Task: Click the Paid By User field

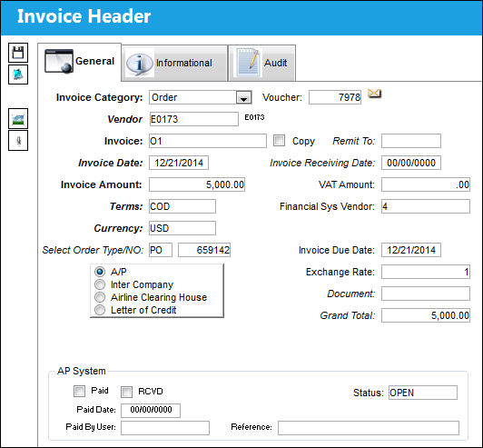Action: tap(165, 428)
